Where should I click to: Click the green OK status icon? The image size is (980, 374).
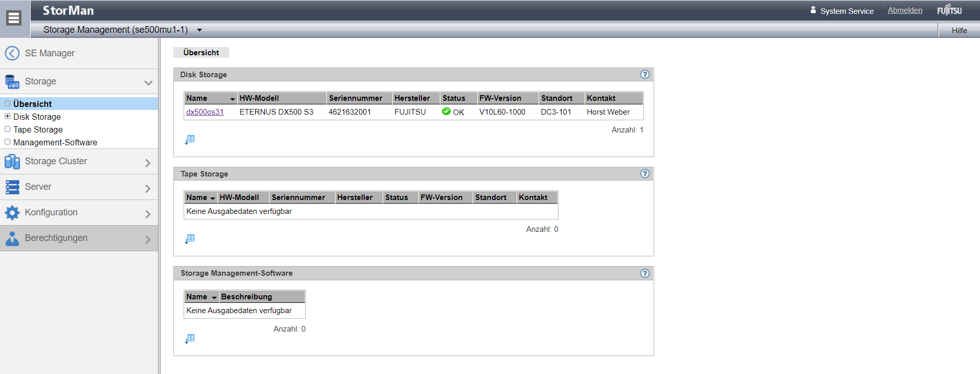446,112
